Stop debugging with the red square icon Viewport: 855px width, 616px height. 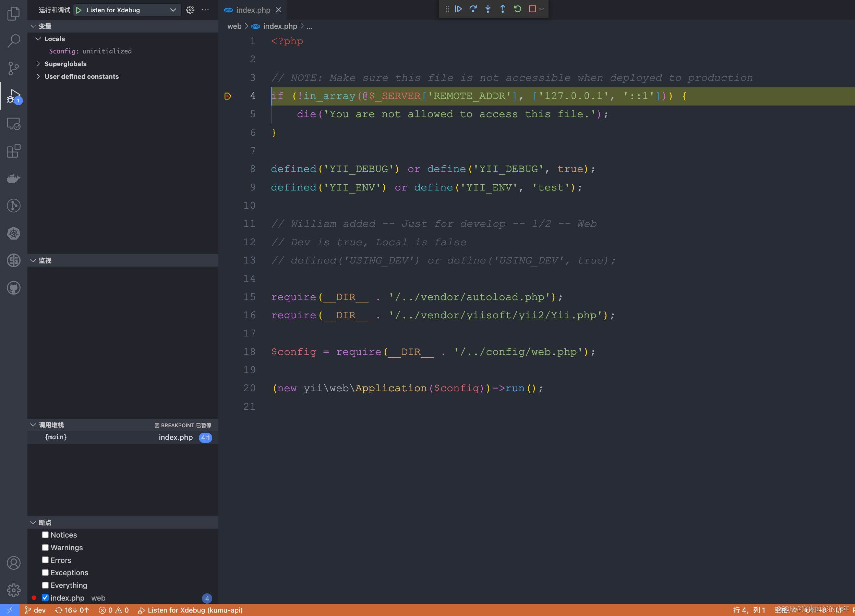pos(532,9)
